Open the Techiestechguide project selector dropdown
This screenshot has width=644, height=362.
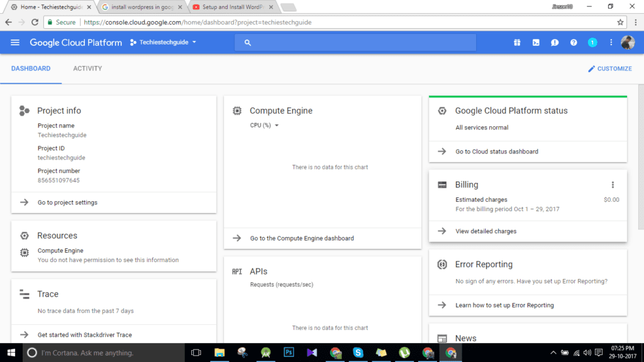163,42
